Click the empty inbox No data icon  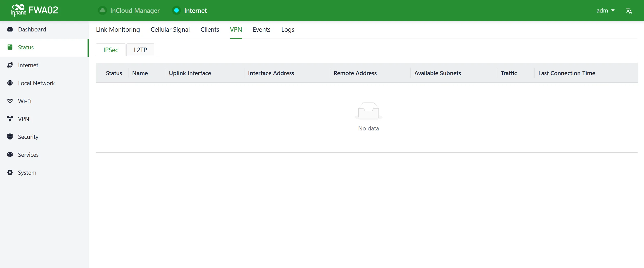[369, 111]
